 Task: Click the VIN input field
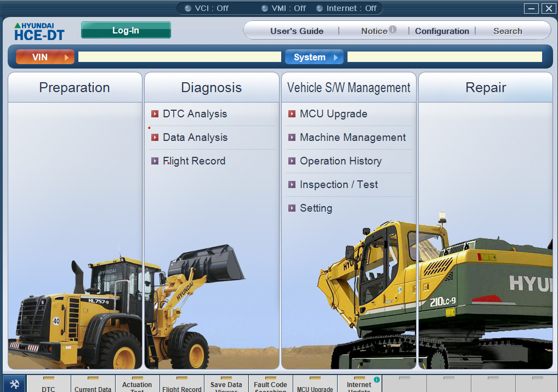180,57
